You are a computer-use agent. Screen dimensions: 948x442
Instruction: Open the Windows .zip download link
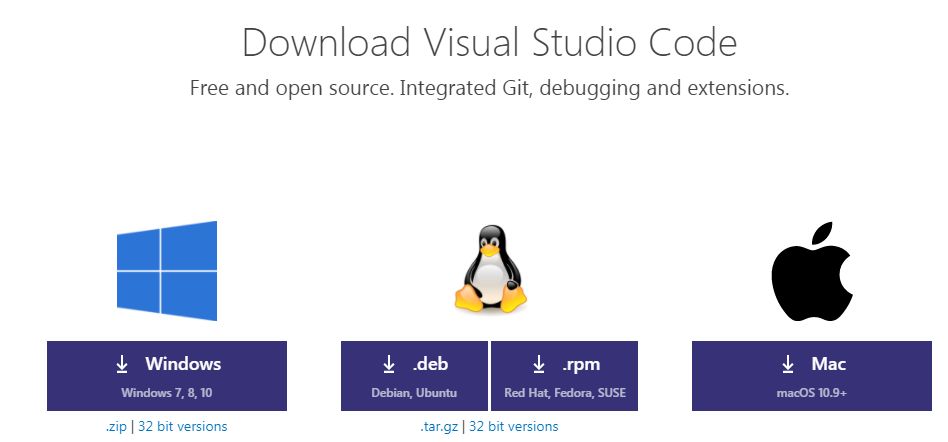click(x=116, y=426)
